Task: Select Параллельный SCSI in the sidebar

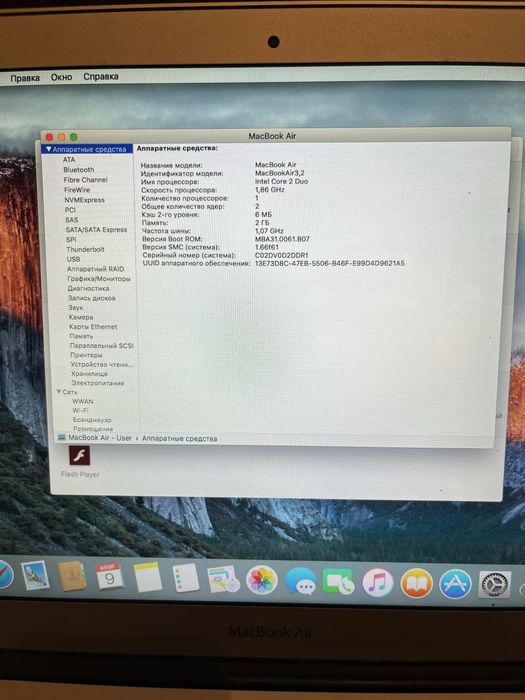Action: pyautogui.click(x=101, y=346)
